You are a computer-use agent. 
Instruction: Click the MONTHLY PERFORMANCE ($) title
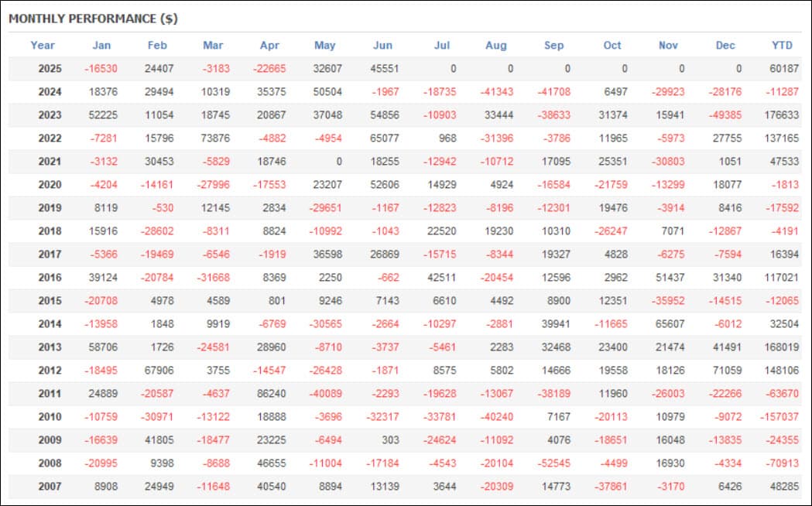(93, 19)
